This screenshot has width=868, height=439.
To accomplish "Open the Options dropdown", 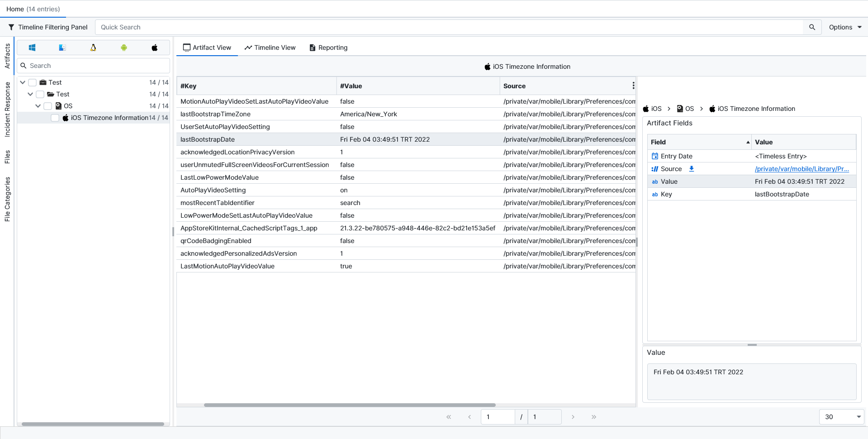I will pos(845,27).
